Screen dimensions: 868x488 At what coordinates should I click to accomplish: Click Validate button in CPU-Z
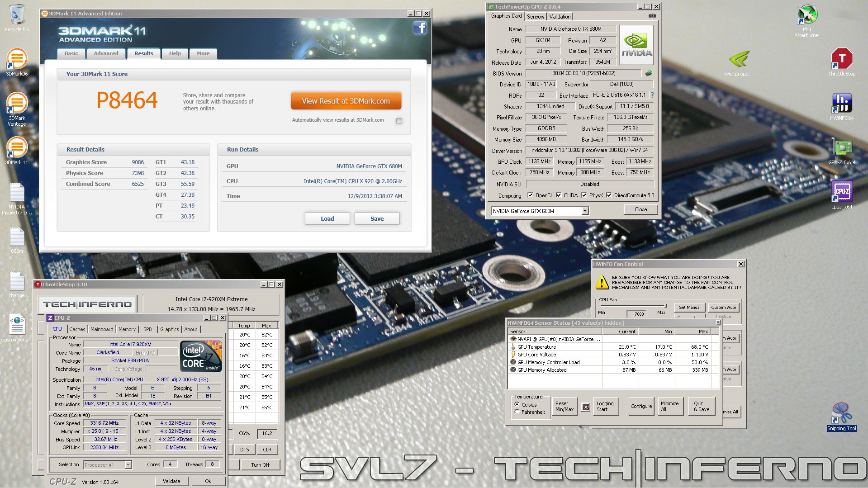click(171, 481)
